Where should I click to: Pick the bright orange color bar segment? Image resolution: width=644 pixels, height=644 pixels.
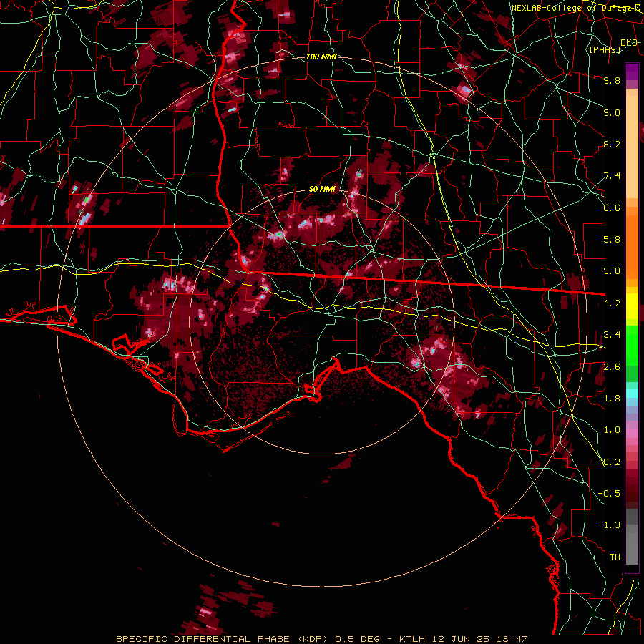632,246
